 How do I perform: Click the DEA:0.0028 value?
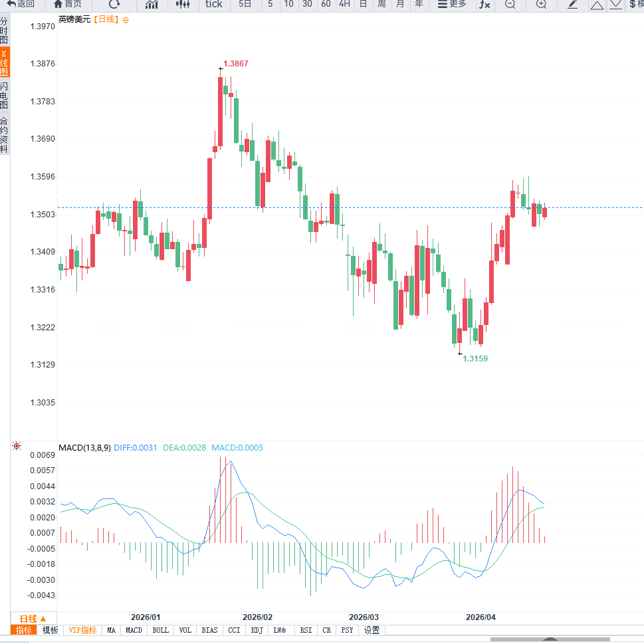[x=184, y=448]
